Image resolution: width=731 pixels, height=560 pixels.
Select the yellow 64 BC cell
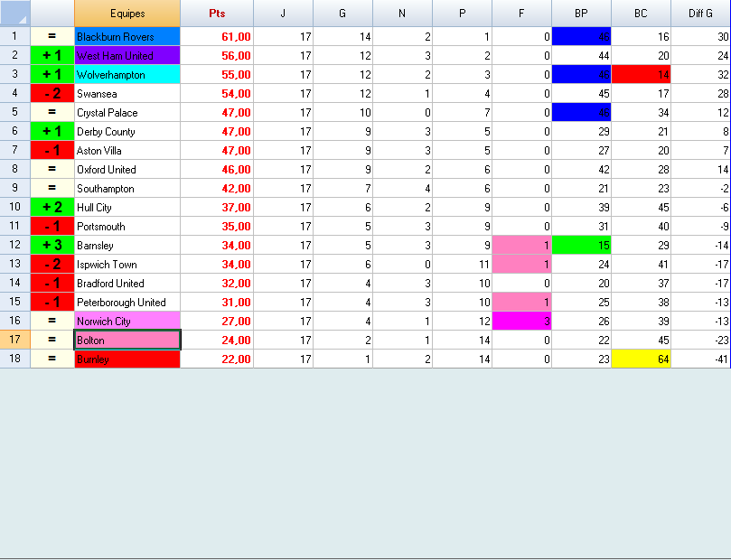(x=641, y=359)
